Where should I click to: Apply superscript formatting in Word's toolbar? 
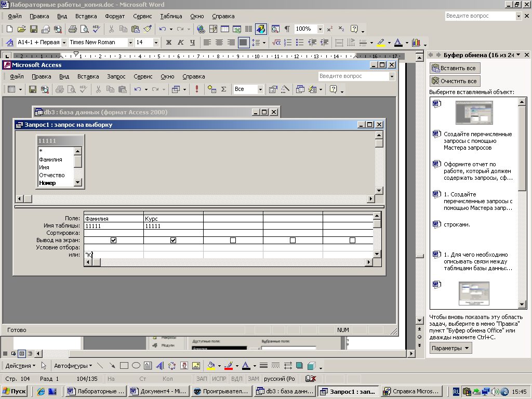click(x=330, y=29)
